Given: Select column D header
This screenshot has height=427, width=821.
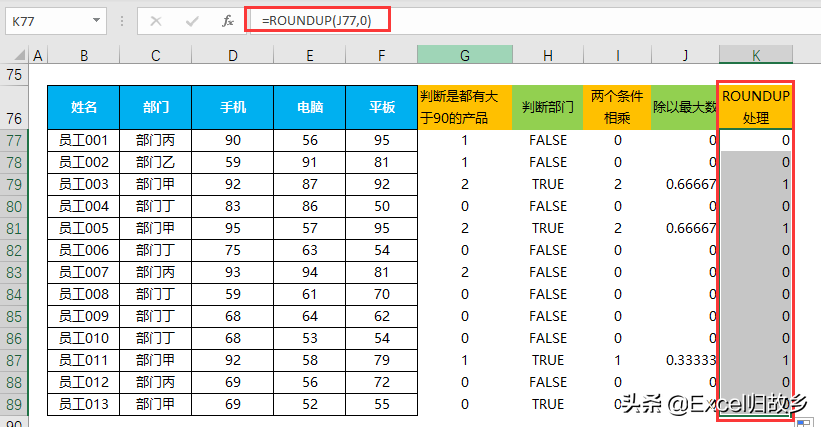Looking at the screenshot, I should tap(232, 55).
